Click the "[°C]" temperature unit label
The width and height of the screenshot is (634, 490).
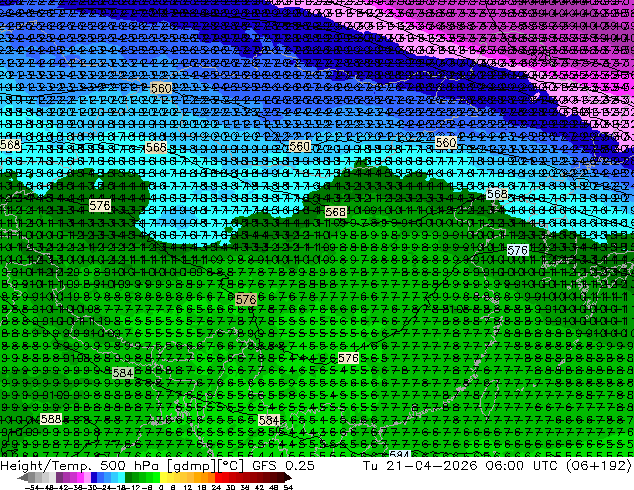pyautogui.click(x=231, y=466)
